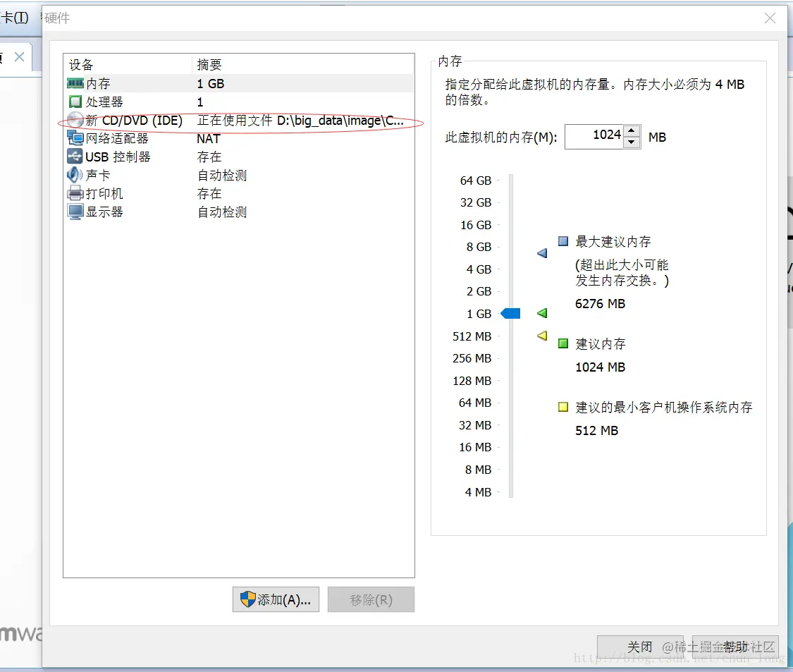Click the 1024 MB recommended memory value
This screenshot has width=793, height=672.
(600, 367)
